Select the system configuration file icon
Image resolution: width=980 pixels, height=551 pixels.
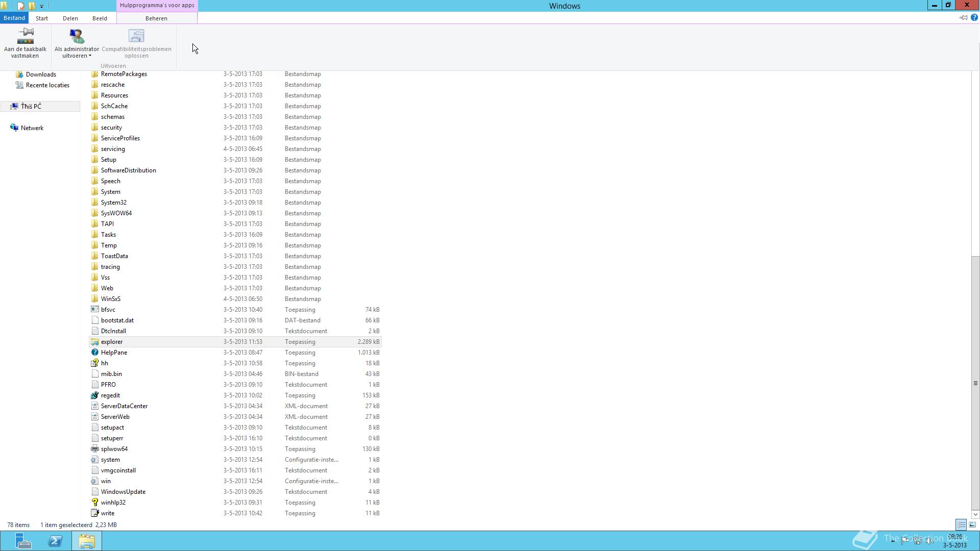click(94, 460)
